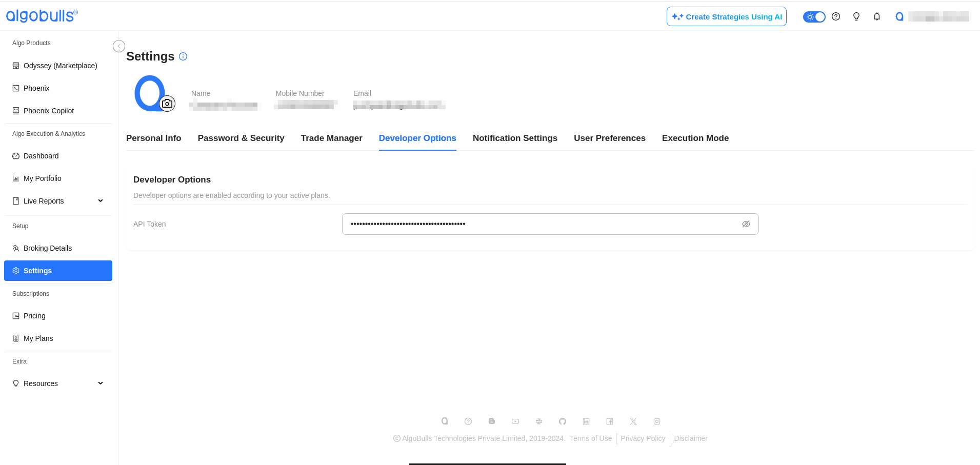Image resolution: width=980 pixels, height=465 pixels.
Task: Select Settings in the sidebar
Action: (58, 271)
